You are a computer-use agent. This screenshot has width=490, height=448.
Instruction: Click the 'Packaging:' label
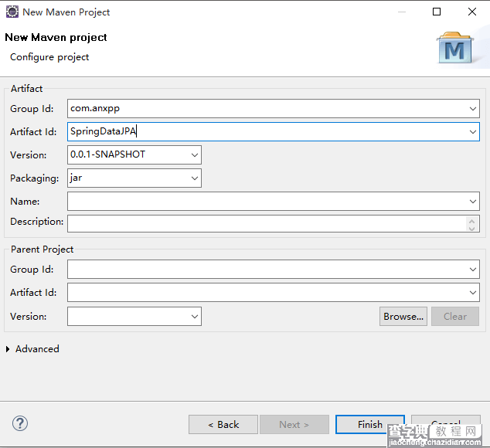[x=34, y=178]
